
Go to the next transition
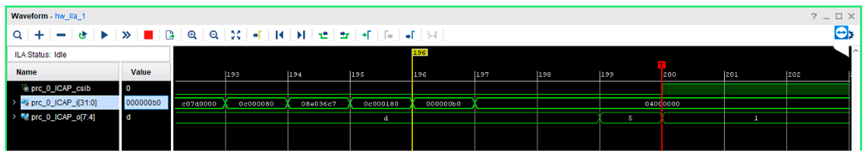pos(344,35)
